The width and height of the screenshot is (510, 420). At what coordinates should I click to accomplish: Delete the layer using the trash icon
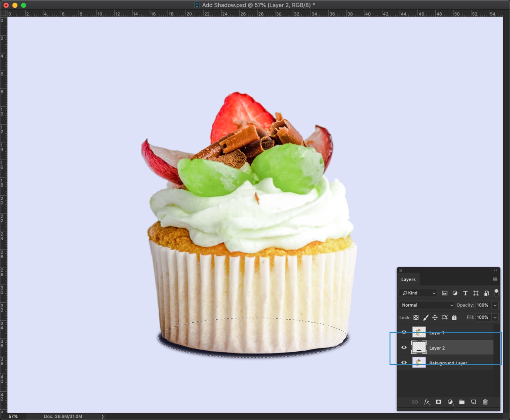coord(485,402)
